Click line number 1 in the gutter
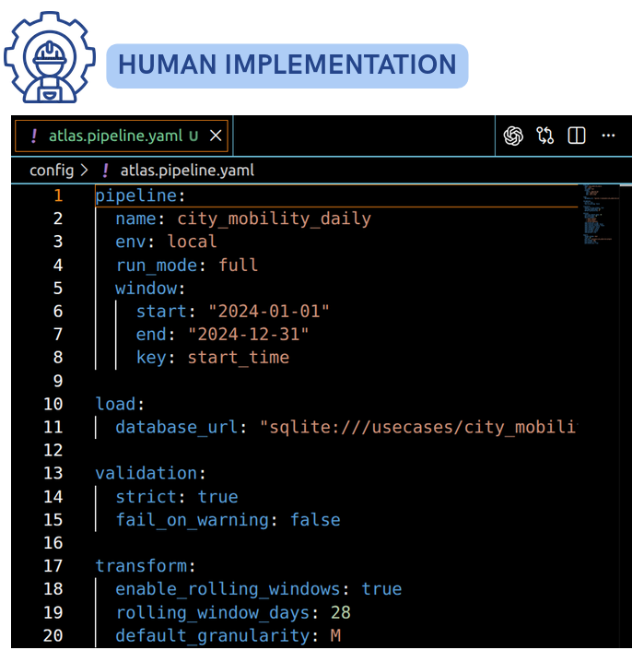Screen dimensions: 644x662 58,195
